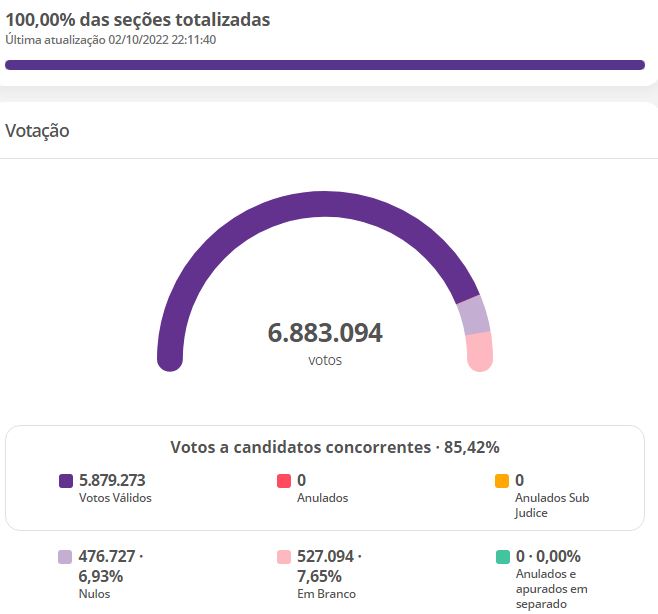
Task: Click the purple Votos Válidos legend swatch
Action: 66,481
